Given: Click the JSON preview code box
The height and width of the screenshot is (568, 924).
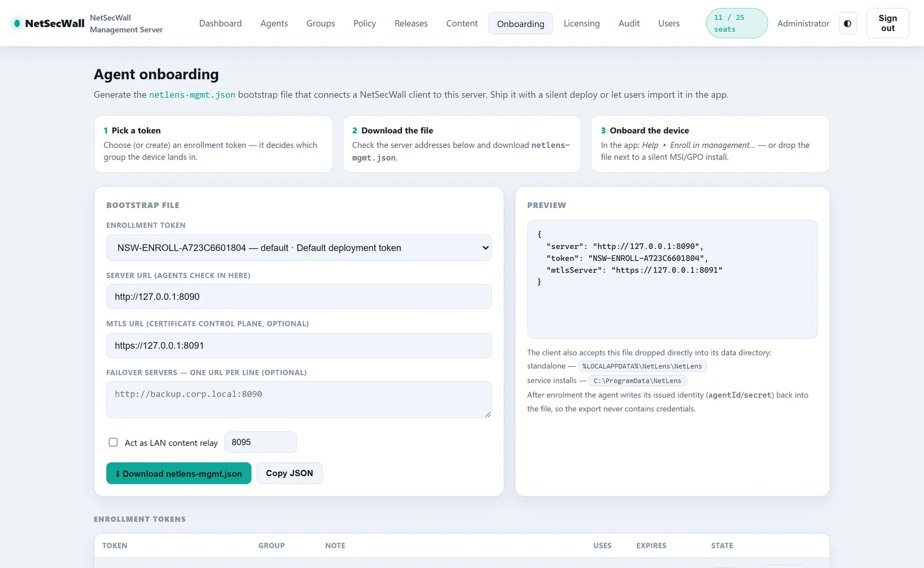Looking at the screenshot, I should 672,279.
